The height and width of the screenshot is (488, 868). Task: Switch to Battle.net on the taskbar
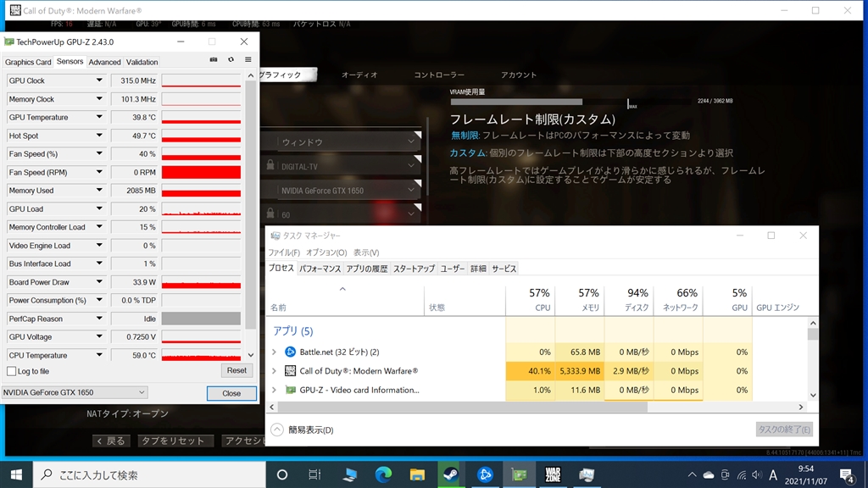(x=485, y=474)
